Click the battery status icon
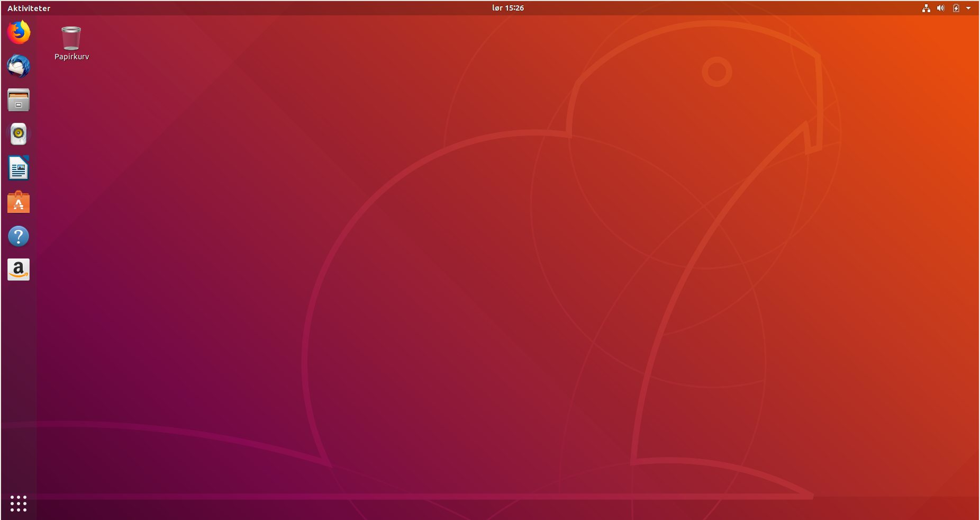 (956, 8)
